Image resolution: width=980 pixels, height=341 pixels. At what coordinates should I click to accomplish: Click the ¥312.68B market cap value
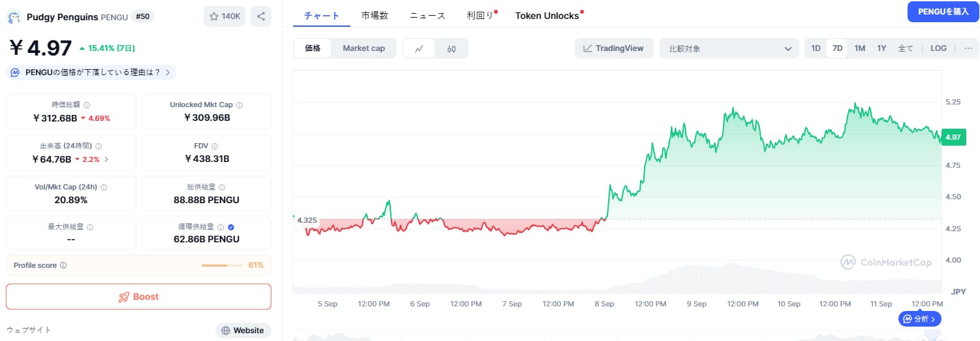click(x=55, y=118)
